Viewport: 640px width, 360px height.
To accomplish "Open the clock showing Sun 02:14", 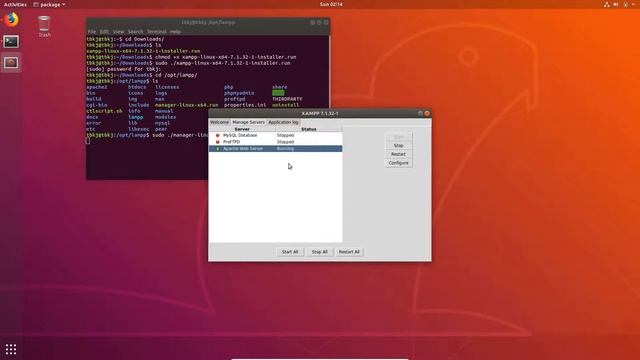I will coord(331,4).
